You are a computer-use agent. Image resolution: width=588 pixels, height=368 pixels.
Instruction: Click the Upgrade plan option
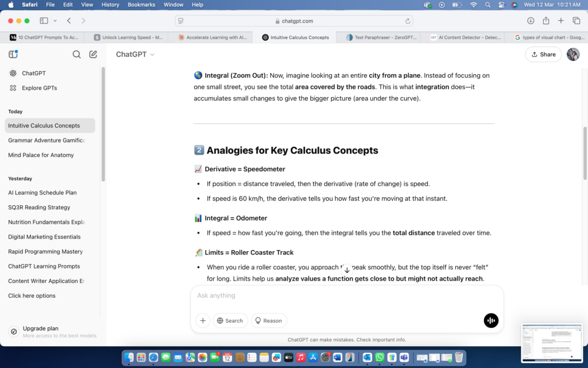point(40,328)
